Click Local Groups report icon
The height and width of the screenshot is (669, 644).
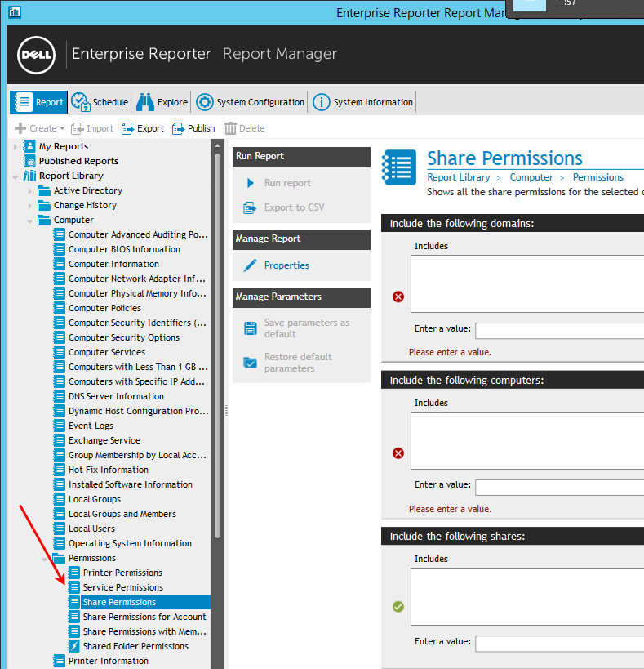click(x=60, y=499)
